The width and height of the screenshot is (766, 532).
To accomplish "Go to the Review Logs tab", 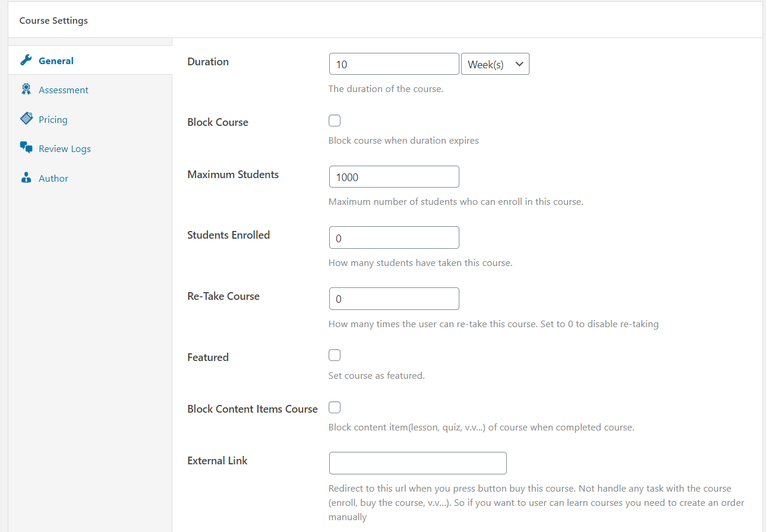I will point(90,148).
